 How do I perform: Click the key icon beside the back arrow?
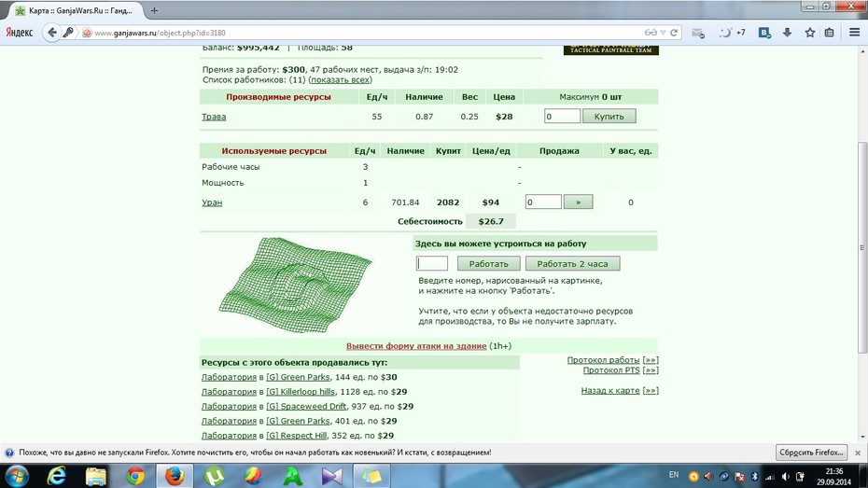click(x=68, y=32)
